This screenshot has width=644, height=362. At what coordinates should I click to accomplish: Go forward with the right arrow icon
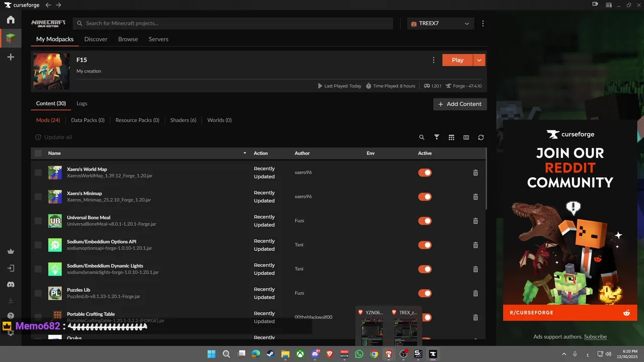[58, 5]
